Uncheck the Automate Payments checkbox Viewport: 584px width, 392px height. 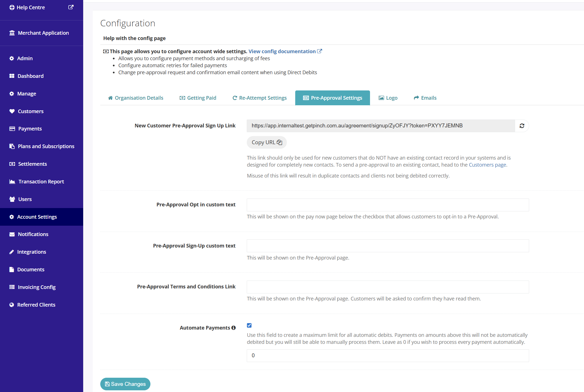(249, 325)
